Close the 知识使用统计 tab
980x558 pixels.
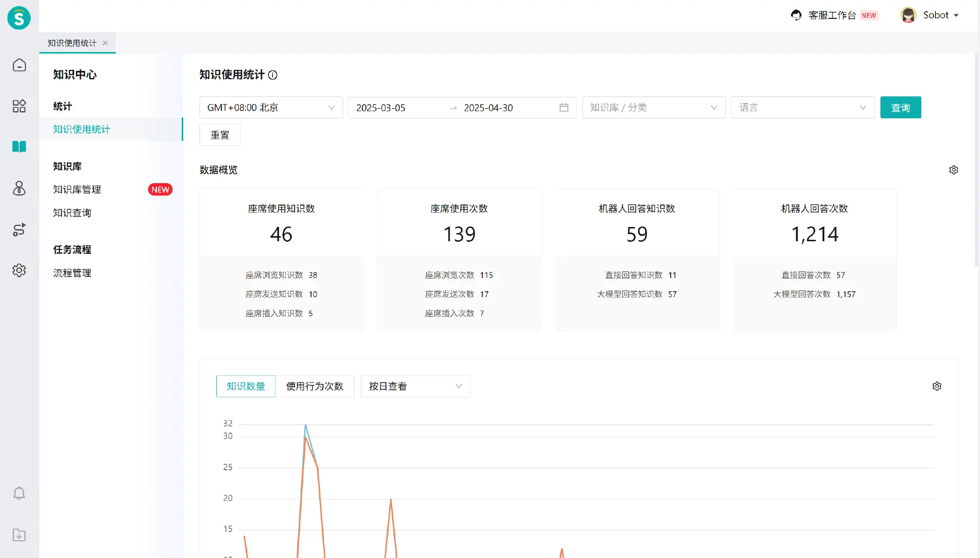point(105,43)
